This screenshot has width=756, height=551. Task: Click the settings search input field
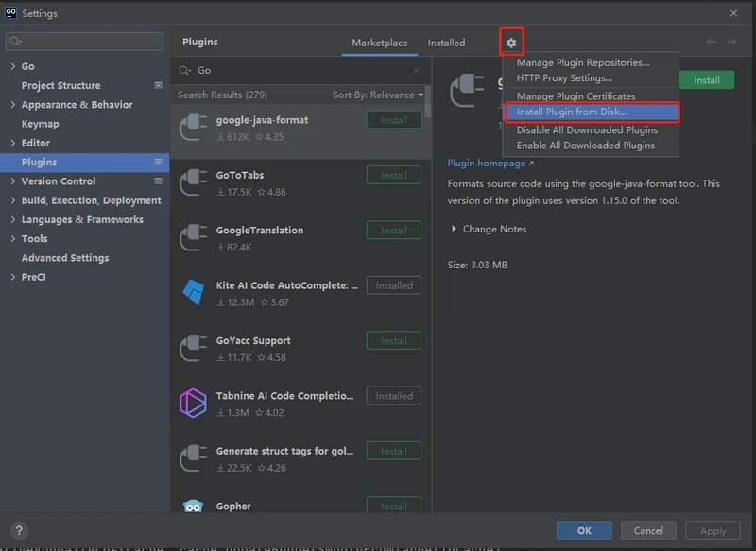coord(84,42)
